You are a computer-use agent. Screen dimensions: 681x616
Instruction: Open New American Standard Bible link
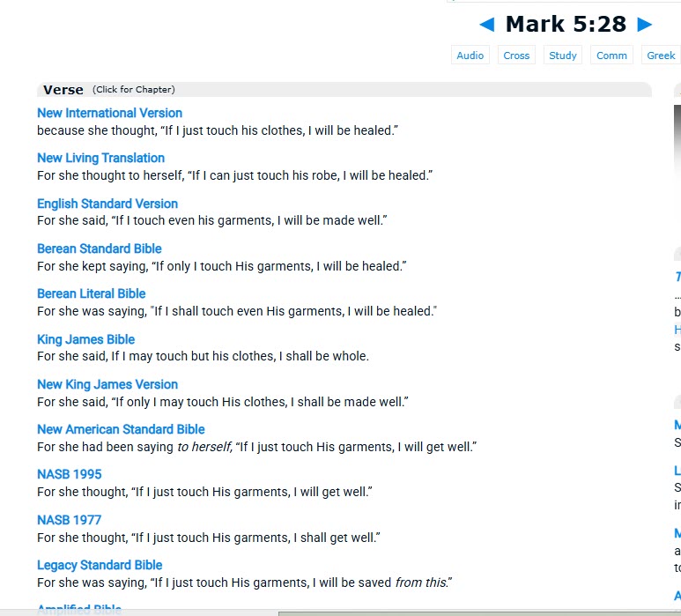click(121, 429)
